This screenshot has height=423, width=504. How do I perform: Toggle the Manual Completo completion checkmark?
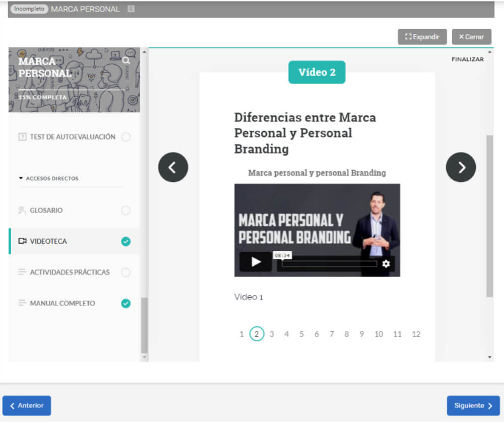pyautogui.click(x=126, y=303)
